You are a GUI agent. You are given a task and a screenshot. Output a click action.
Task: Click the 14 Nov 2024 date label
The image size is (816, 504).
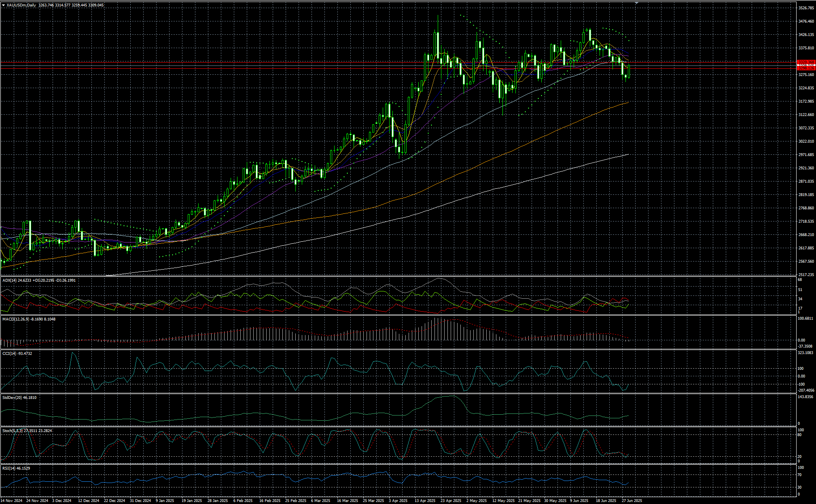point(12,500)
